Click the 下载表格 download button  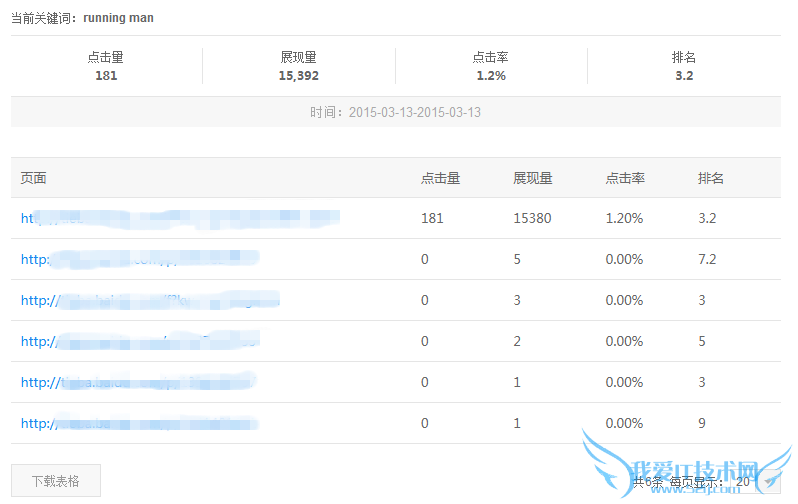(56, 481)
